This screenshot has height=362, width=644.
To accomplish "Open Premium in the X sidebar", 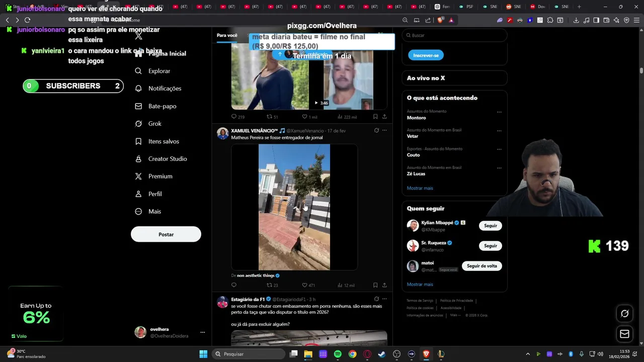I will point(154,176).
